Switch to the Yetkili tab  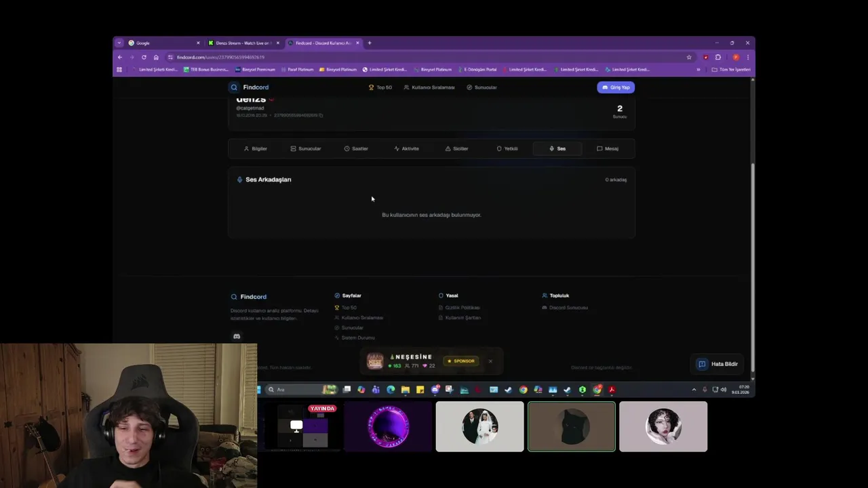click(507, 148)
